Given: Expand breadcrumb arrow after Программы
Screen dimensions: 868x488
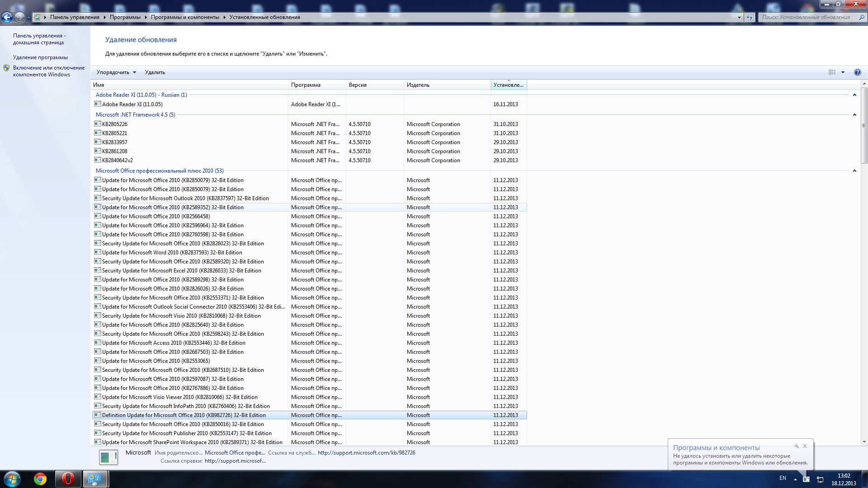Looking at the screenshot, I should pyautogui.click(x=146, y=17).
